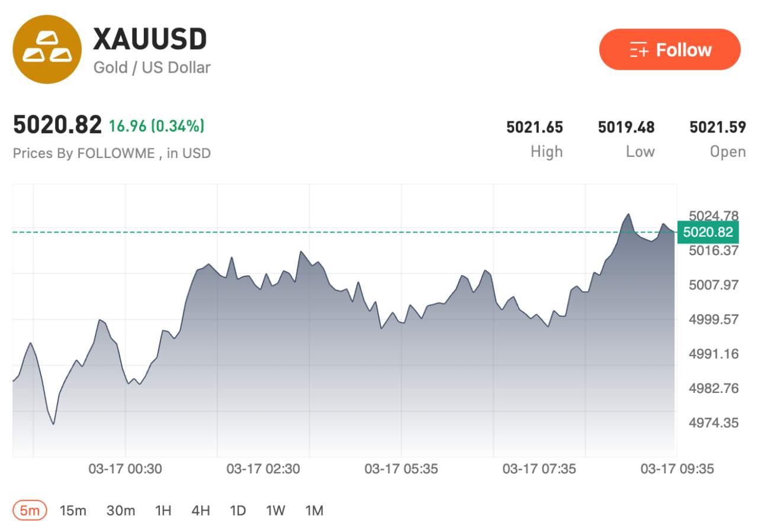758x532 pixels.
Task: Click the green change percentage 16.96 (0.34%)
Action: click(x=156, y=125)
